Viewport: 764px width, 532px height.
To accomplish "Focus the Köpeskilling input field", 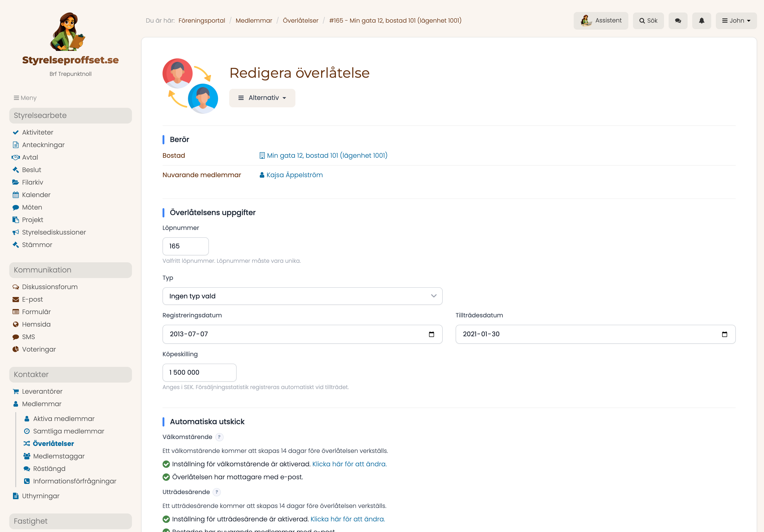I will coord(199,372).
